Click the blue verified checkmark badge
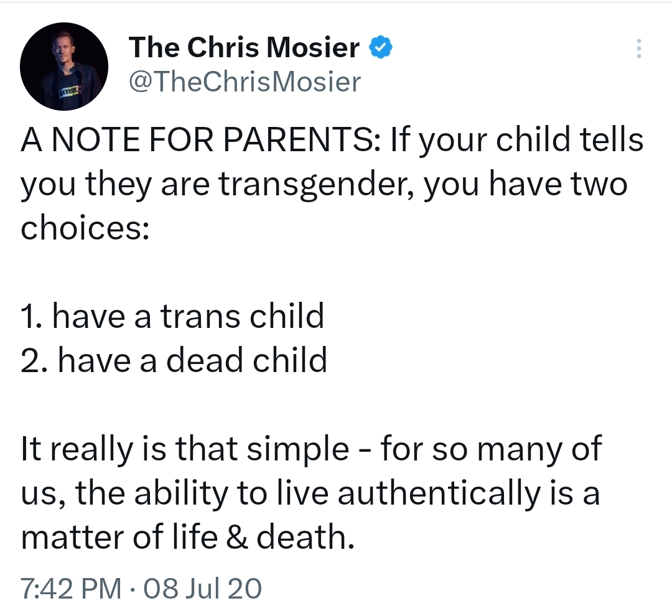The height and width of the screenshot is (616, 672). point(380,47)
